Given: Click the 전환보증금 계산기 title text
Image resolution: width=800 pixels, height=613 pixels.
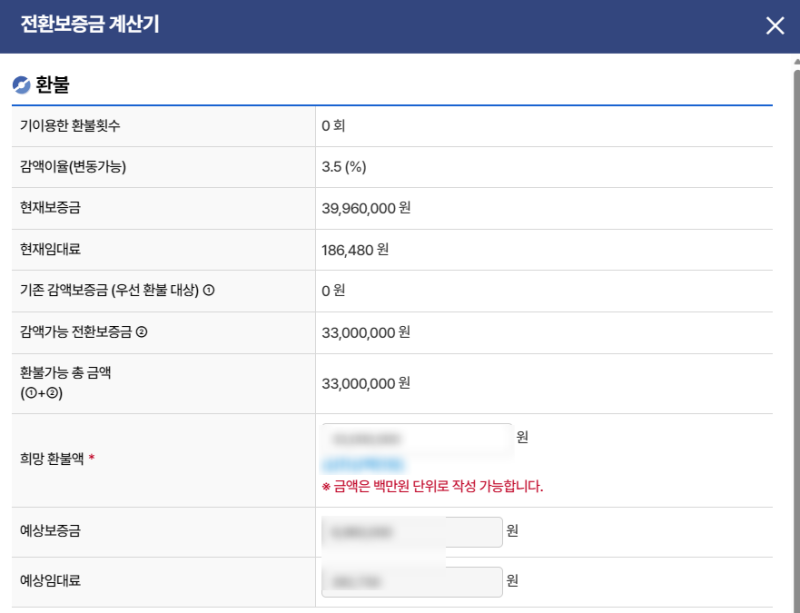Looking at the screenshot, I should pos(90,24).
